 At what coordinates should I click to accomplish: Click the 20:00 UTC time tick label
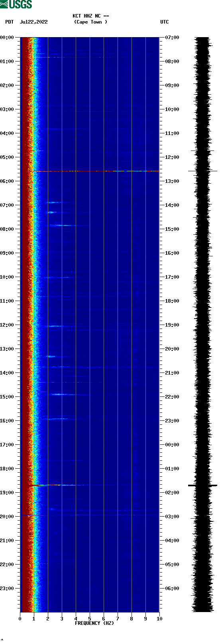[x=172, y=349]
